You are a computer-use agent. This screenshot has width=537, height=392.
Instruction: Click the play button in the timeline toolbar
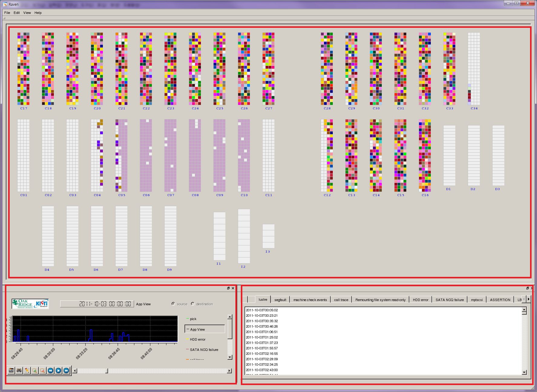pyautogui.click(x=58, y=370)
